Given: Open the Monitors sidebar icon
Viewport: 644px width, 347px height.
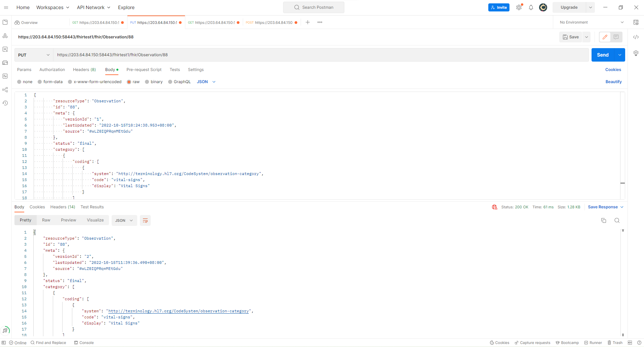Looking at the screenshot, I should pyautogui.click(x=5, y=76).
